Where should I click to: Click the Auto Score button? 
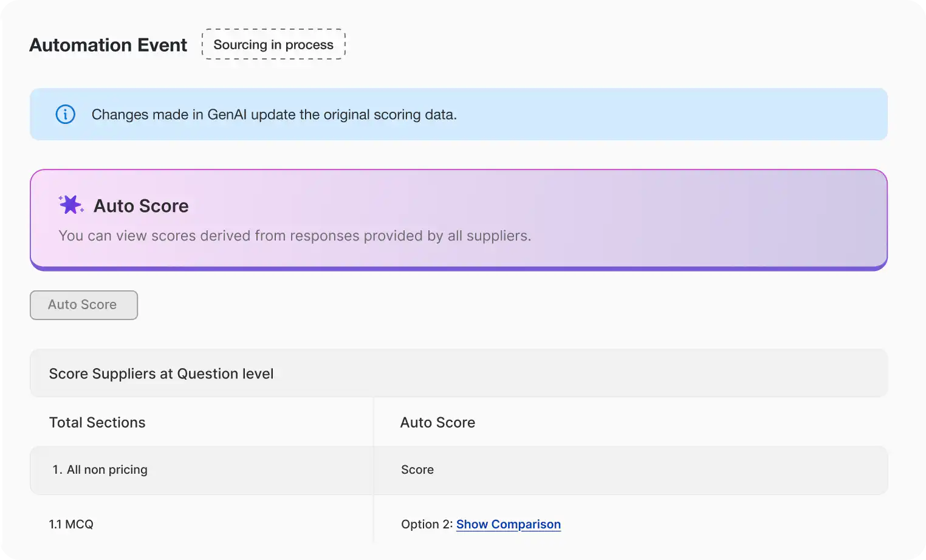[x=84, y=305]
